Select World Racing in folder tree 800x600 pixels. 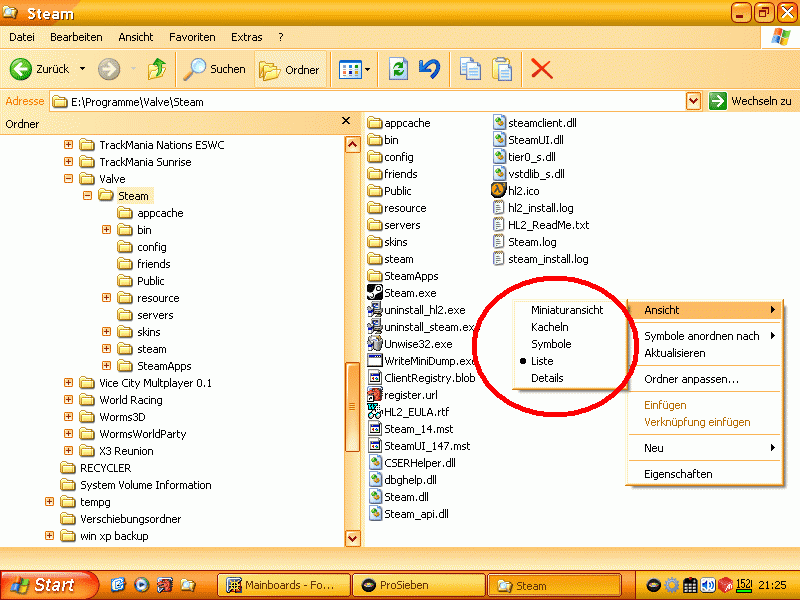coord(131,400)
